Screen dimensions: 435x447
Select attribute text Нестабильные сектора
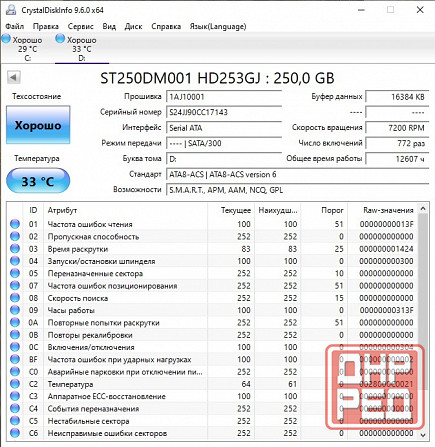coord(88,421)
